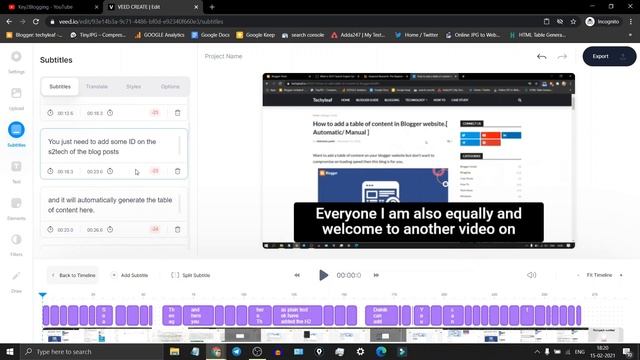The height and width of the screenshot is (360, 640).
Task: Open File Explorer from the taskbar
Action: coord(175,351)
